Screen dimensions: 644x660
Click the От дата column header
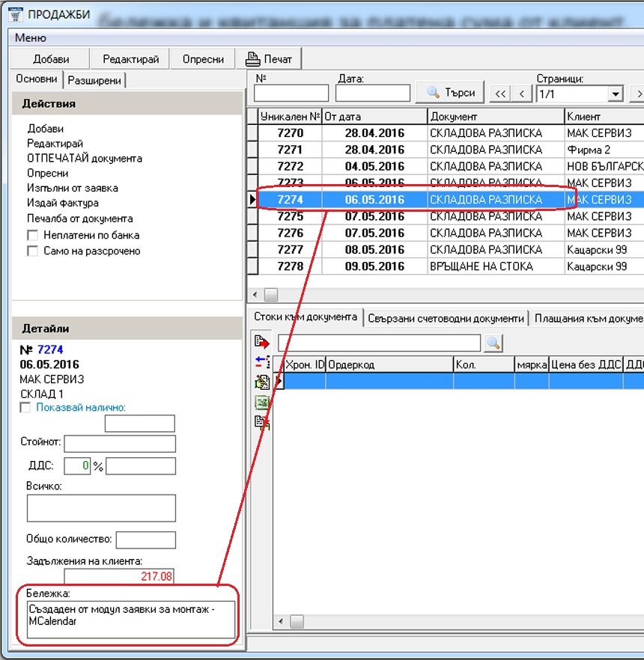(375, 116)
